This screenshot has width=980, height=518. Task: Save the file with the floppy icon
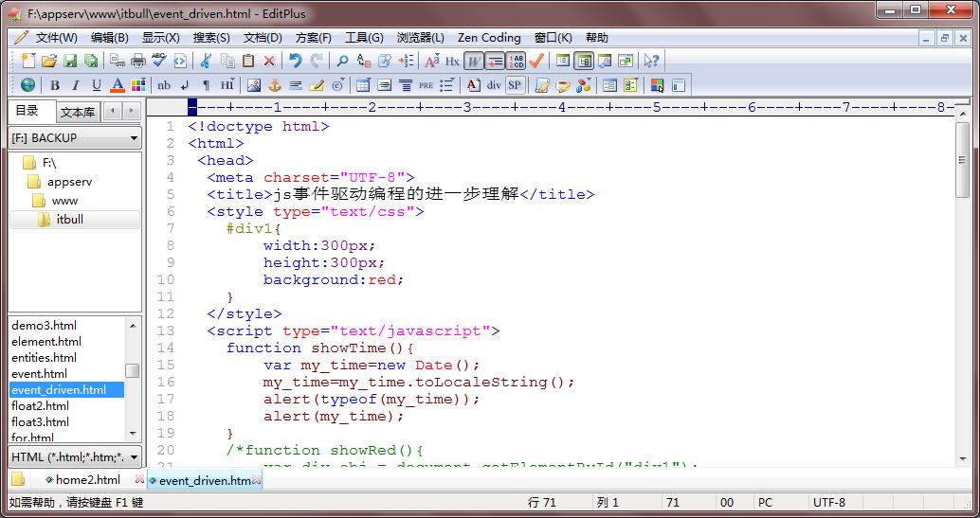point(70,61)
